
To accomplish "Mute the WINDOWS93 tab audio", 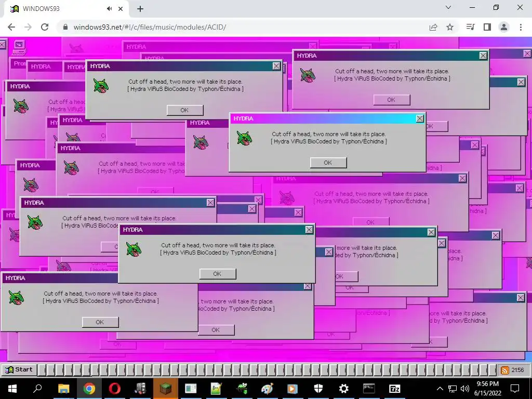I will tap(109, 9).
